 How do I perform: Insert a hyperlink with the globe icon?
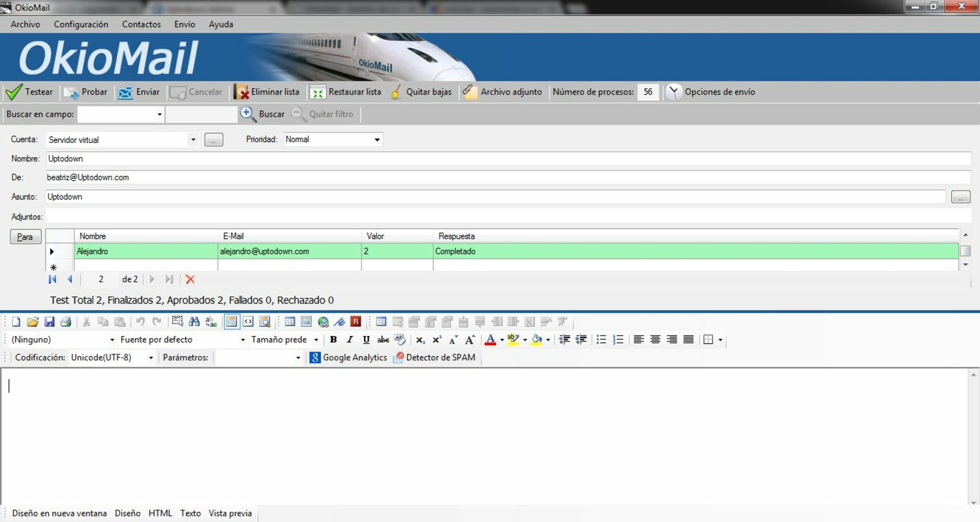coord(323,322)
